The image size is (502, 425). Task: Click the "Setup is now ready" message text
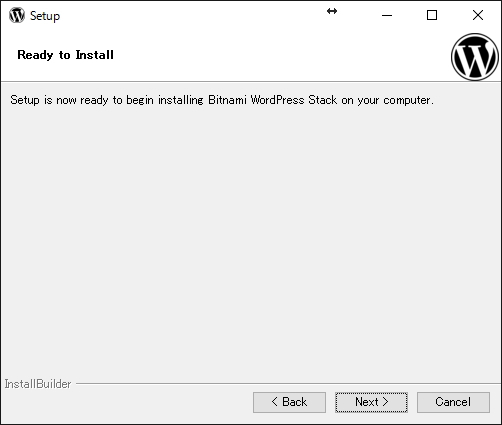(x=222, y=100)
